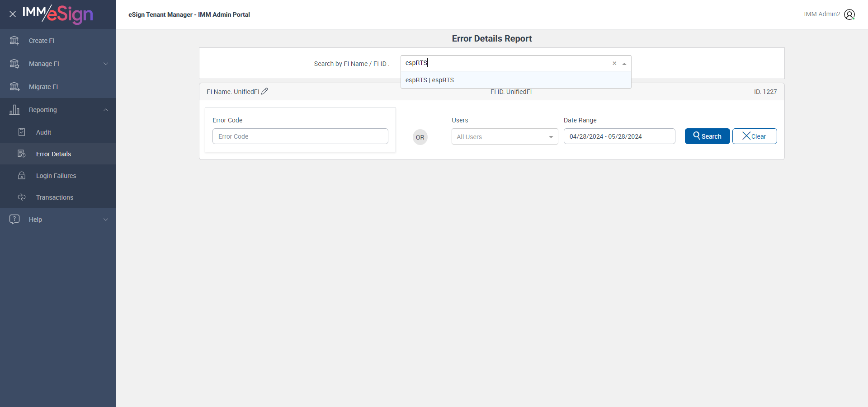Click the Login Failures lock icon
This screenshot has width=868, height=407.
click(x=22, y=176)
